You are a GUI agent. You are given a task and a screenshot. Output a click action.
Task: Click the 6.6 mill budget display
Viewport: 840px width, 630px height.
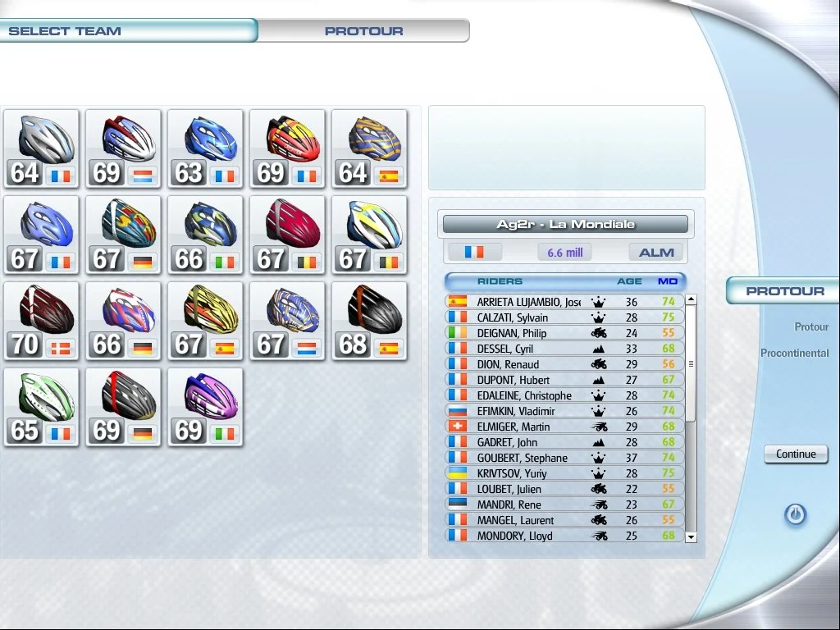click(x=564, y=252)
